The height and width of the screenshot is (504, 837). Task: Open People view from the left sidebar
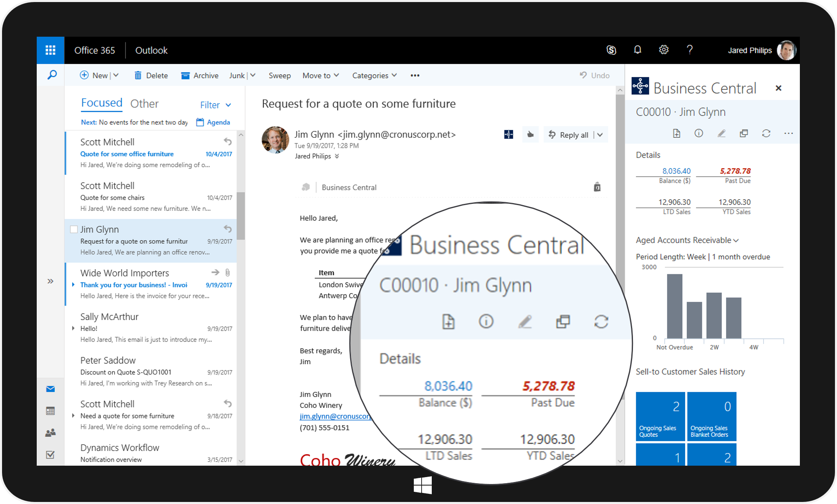coord(50,432)
